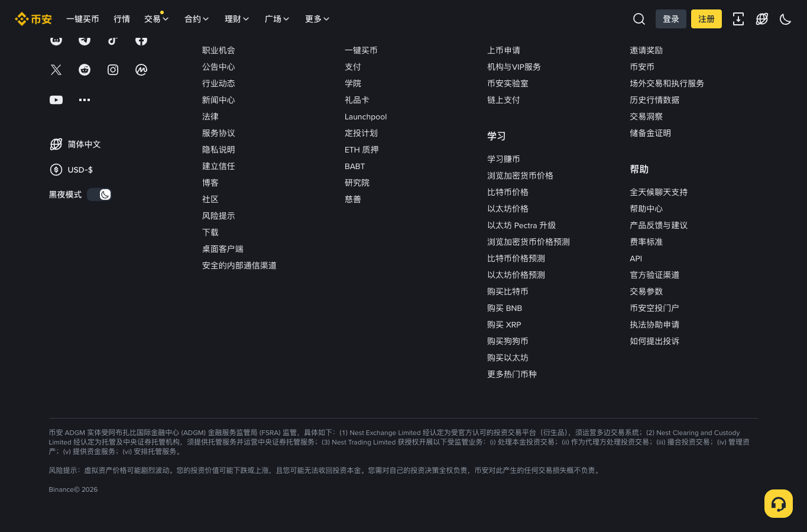Screen dimensions: 807x532
Task: Click the Binance 币安 logo
Action: tap(33, 19)
